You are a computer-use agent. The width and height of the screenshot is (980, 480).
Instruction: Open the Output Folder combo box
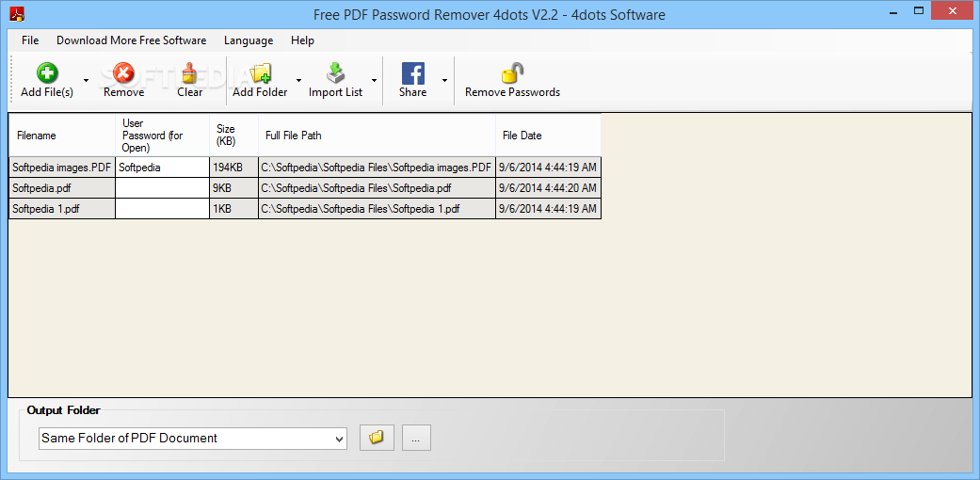pyautogui.click(x=192, y=439)
